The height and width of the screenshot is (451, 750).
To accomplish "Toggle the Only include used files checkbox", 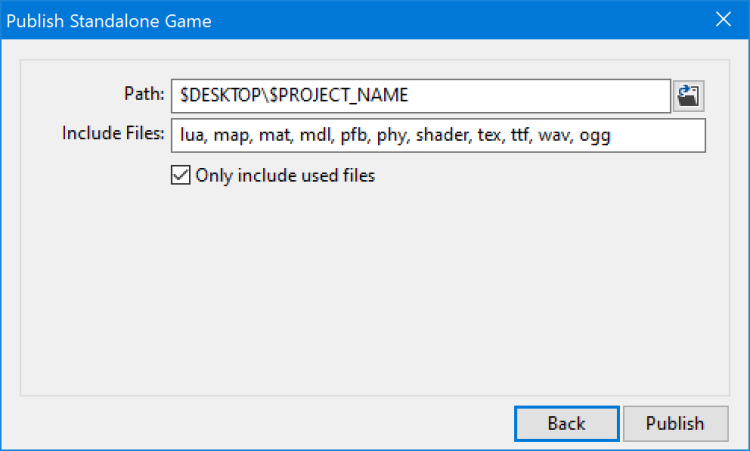I will click(x=181, y=175).
